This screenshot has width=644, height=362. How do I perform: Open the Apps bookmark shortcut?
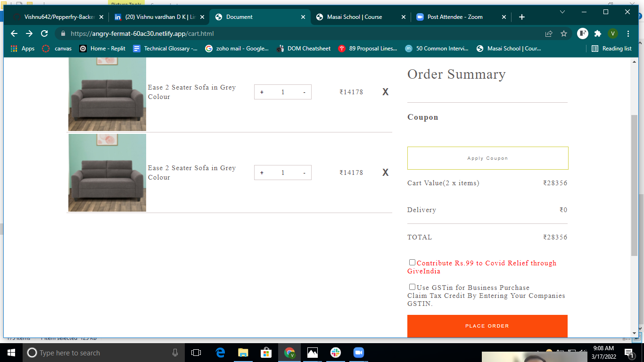[x=23, y=48]
